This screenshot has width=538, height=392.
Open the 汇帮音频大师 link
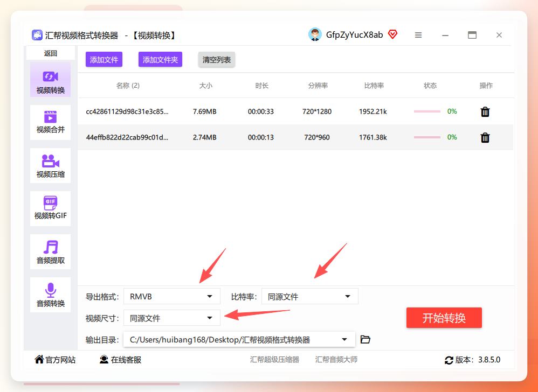336,360
